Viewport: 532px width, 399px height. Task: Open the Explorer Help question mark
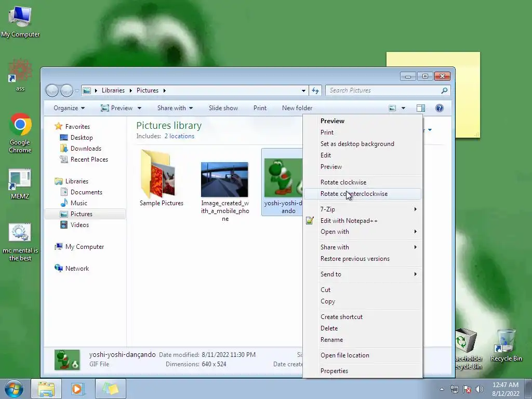point(440,108)
